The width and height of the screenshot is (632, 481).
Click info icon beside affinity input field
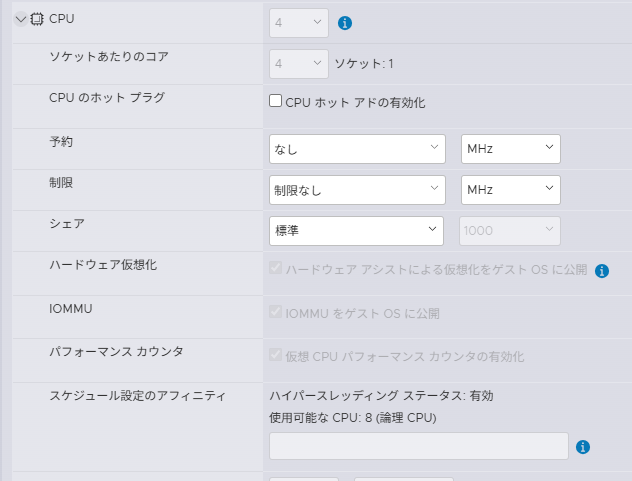coord(583,447)
